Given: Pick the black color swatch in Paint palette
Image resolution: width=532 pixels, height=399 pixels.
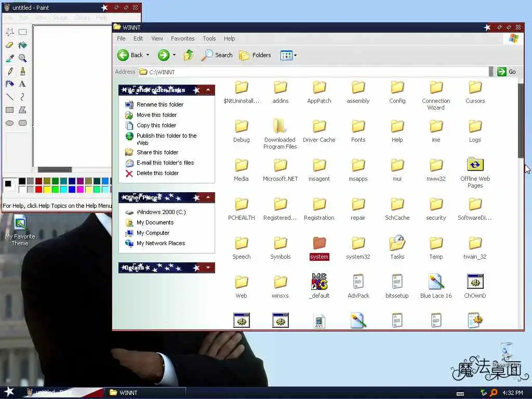Looking at the screenshot, I should pos(22,181).
